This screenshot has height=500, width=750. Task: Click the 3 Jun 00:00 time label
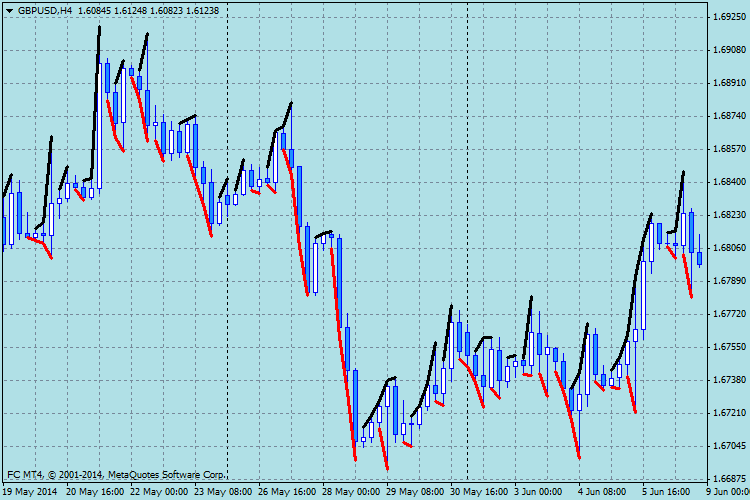point(543,492)
